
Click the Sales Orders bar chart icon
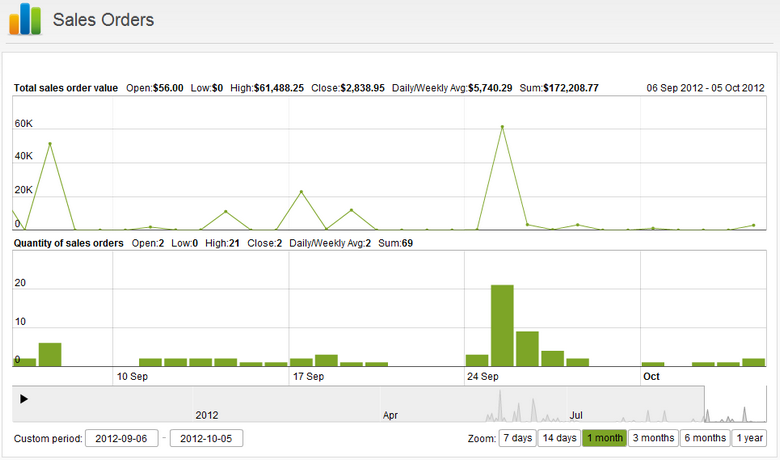tap(25, 19)
